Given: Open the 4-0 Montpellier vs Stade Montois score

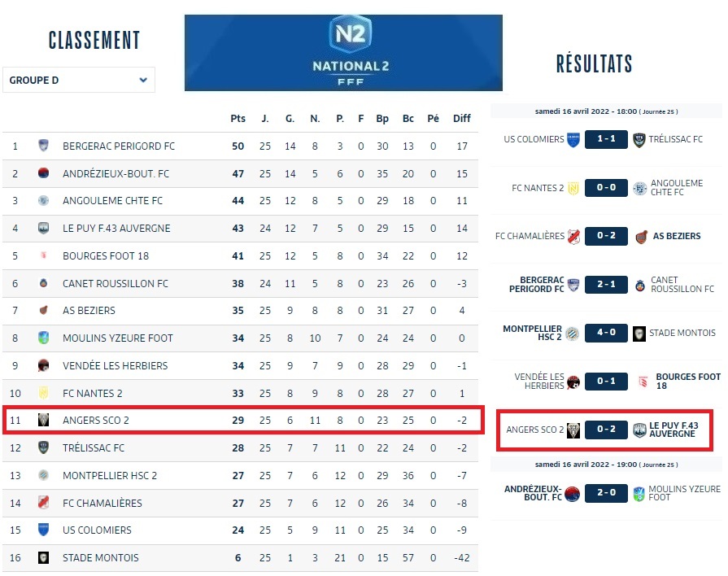Looking at the screenshot, I should click(606, 333).
